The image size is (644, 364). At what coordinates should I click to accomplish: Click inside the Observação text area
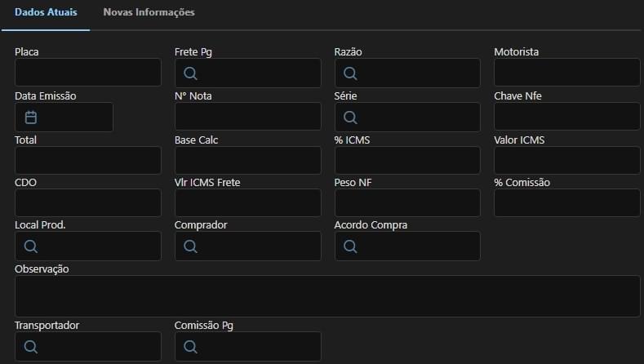coord(326,296)
